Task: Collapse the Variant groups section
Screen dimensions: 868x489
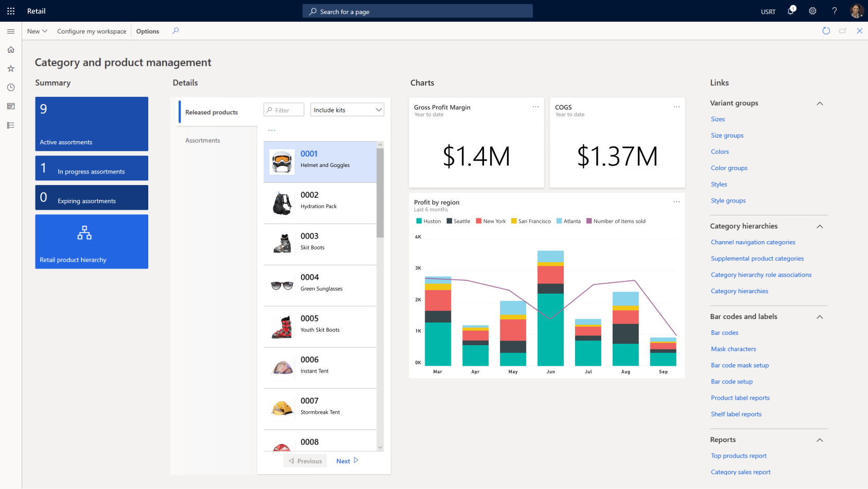Action: [x=820, y=104]
